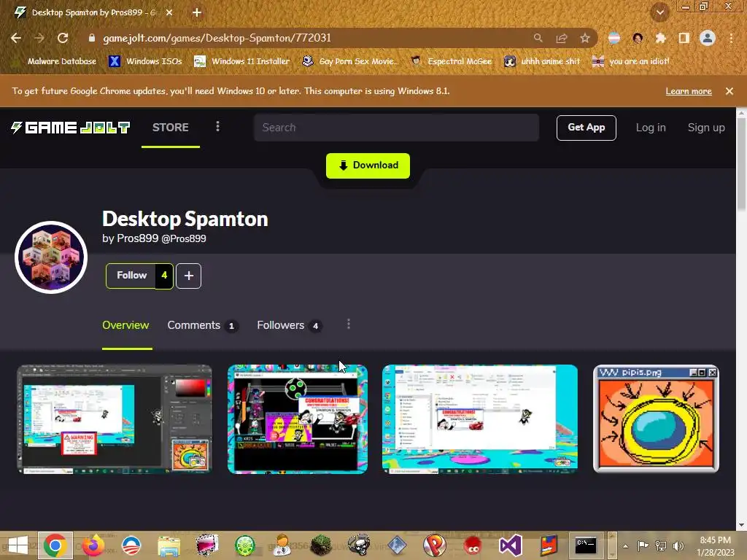Viewport: 747px width, 560px height.
Task: Open the Command Prompt taskbar icon
Action: pyautogui.click(x=586, y=545)
